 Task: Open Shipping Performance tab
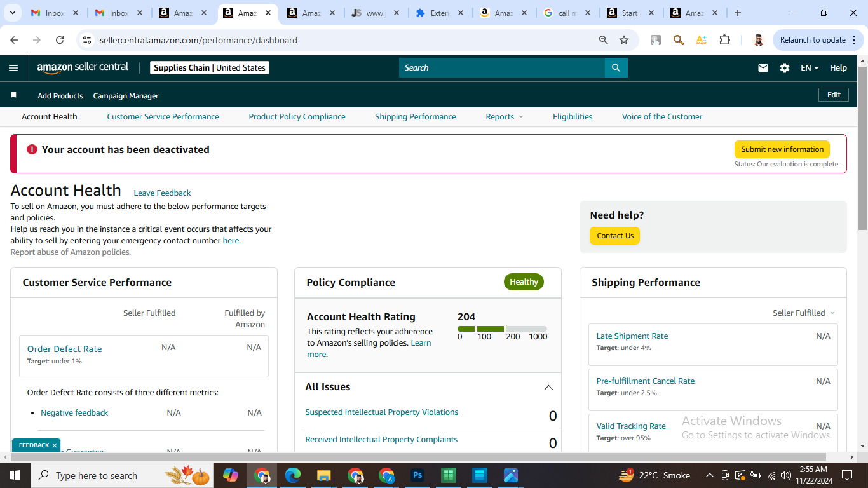[416, 117]
